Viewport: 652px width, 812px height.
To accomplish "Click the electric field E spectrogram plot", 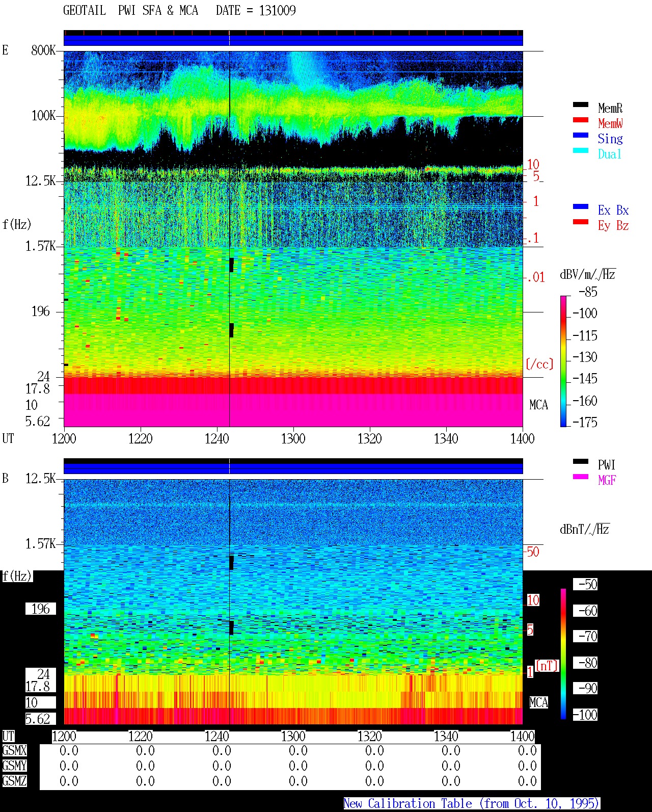I will [293, 239].
